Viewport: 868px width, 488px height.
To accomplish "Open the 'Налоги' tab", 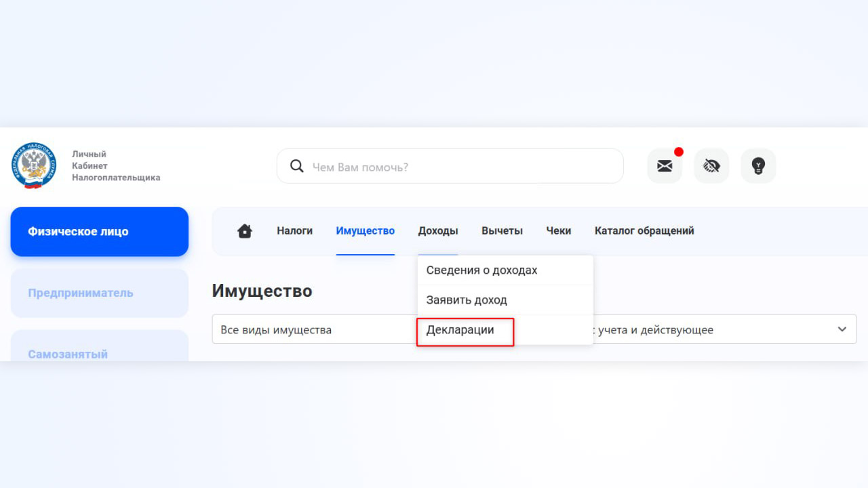I will pos(294,231).
